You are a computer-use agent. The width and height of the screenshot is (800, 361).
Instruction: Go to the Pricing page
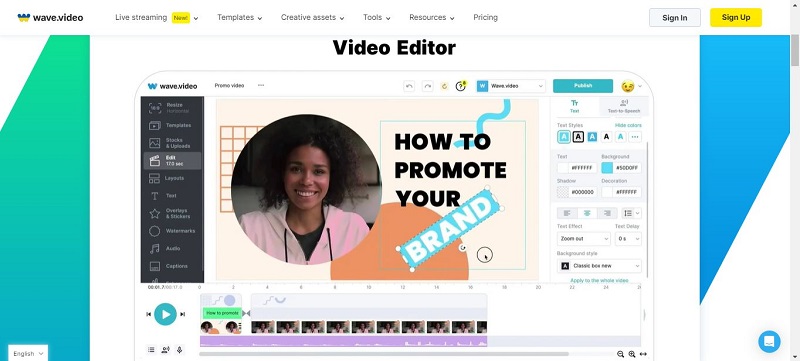[485, 17]
